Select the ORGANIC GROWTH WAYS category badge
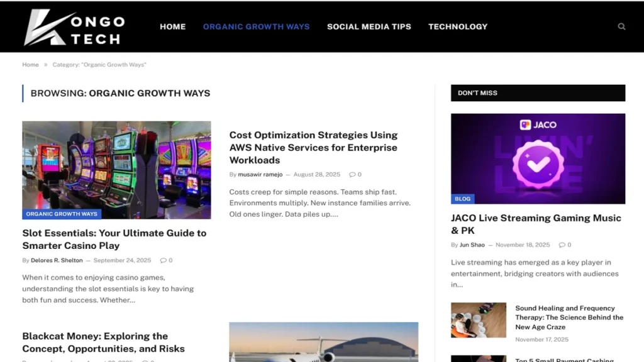Screen dimensions: 644x362 [x=61, y=214]
